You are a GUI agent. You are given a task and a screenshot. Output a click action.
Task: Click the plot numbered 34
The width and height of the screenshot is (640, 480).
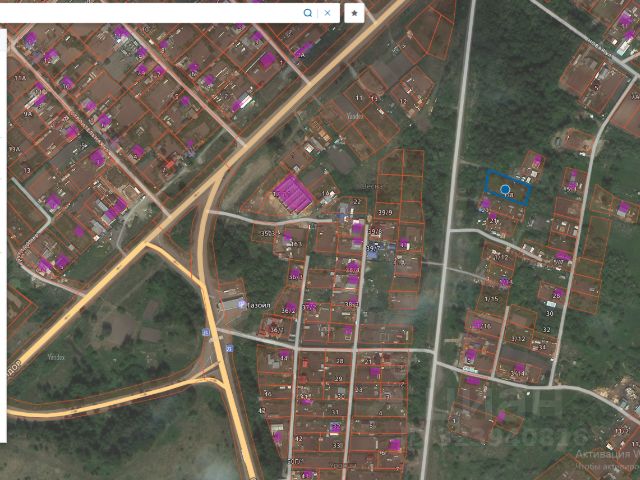pos(542,347)
